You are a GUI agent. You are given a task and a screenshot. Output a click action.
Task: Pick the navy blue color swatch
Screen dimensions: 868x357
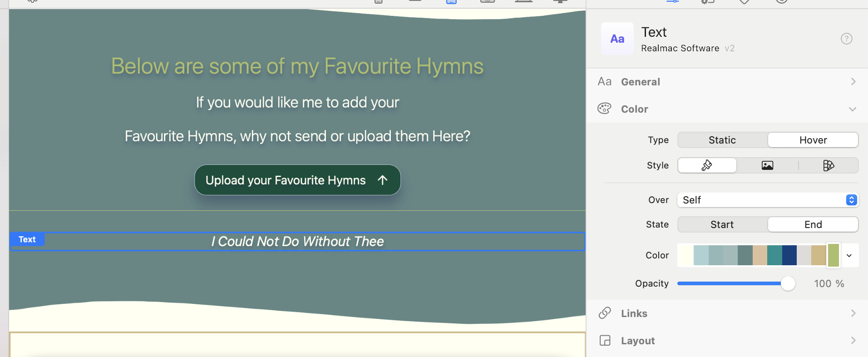789,255
